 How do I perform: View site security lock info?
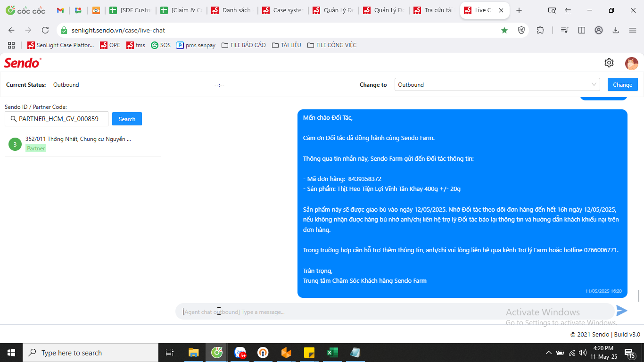(x=64, y=30)
